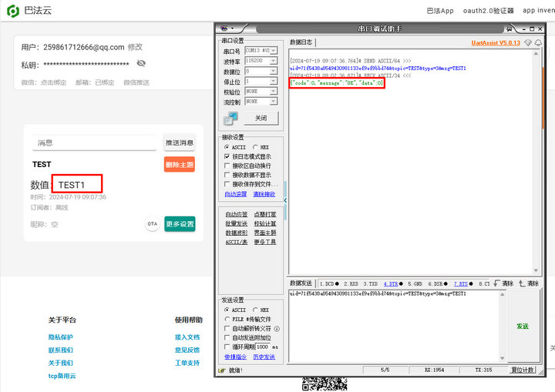Click the bell icon in the serial tool header
Image resolution: width=555 pixels, height=392 pixels.
tap(538, 42)
